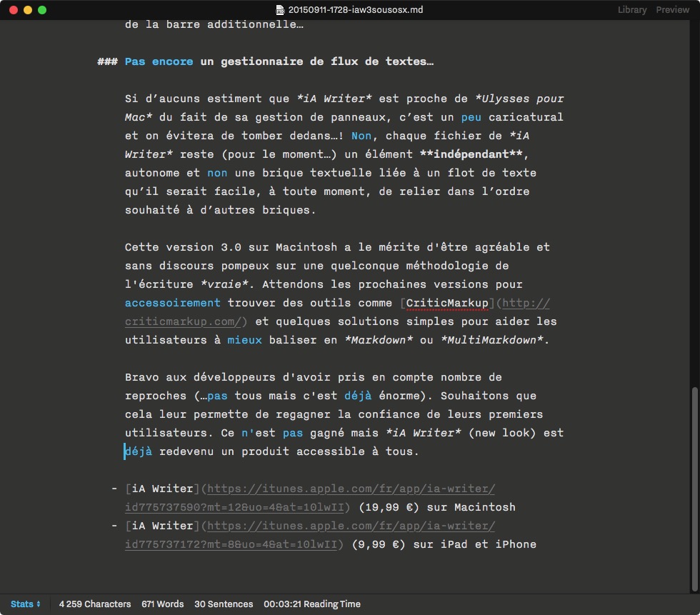
Task: Click the document title 20150911-1728-iaw3sousosx.md
Action: click(356, 10)
